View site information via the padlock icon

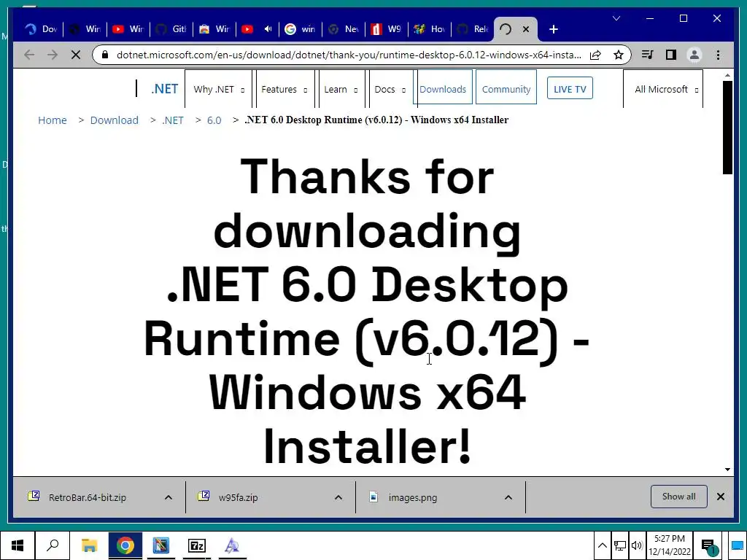click(x=105, y=55)
